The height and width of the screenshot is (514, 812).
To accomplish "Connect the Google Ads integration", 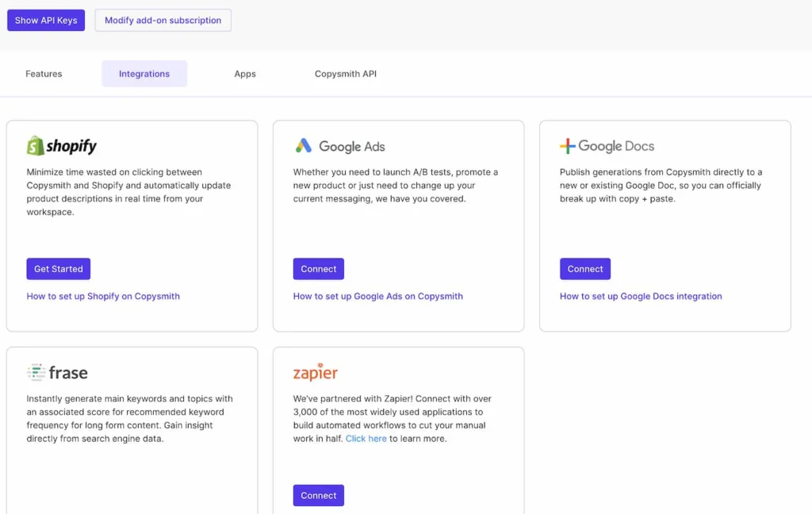I will (x=319, y=269).
